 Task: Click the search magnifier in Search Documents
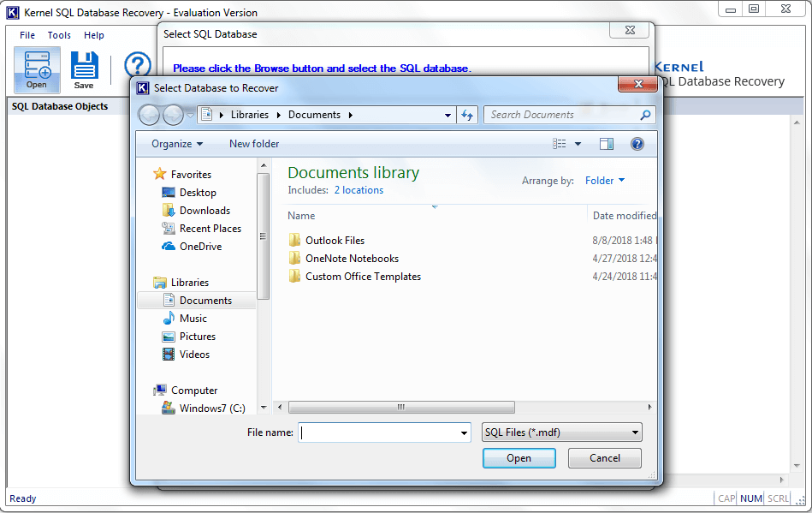(646, 114)
